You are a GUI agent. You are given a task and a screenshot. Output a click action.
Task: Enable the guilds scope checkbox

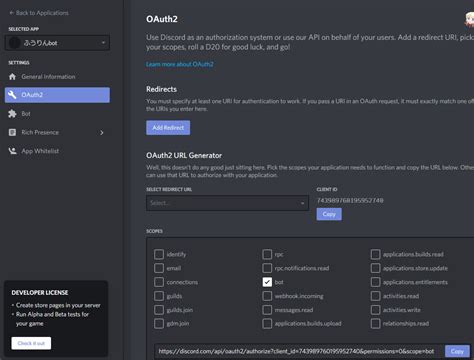tap(159, 296)
